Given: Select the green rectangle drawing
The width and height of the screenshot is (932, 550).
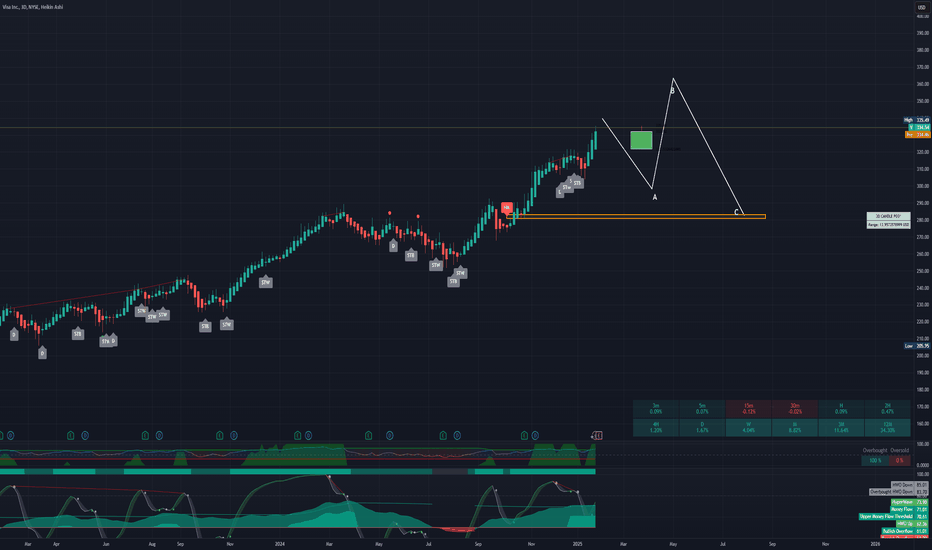Looking at the screenshot, I should pyautogui.click(x=641, y=140).
